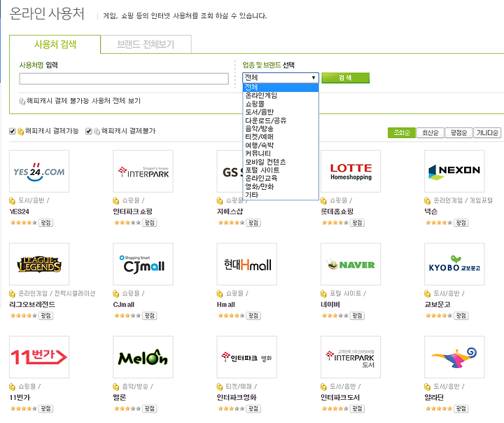The image size is (504, 423).
Task: Open the YES24.COM brand logo
Action: 39,171
